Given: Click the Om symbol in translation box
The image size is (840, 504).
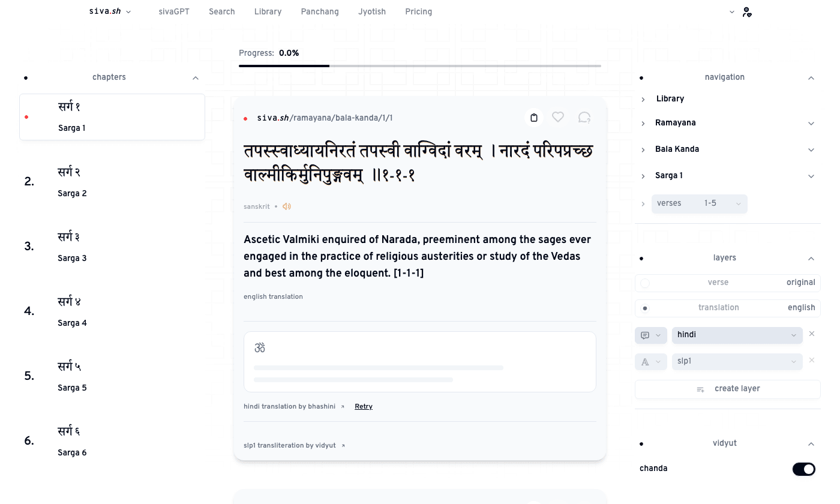Looking at the screenshot, I should tap(260, 348).
